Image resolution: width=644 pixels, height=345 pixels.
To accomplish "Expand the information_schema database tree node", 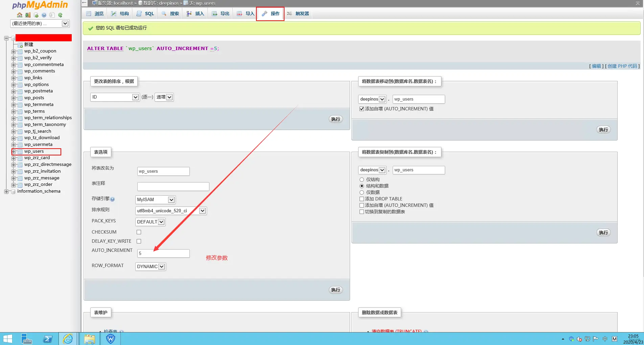I will (6, 192).
